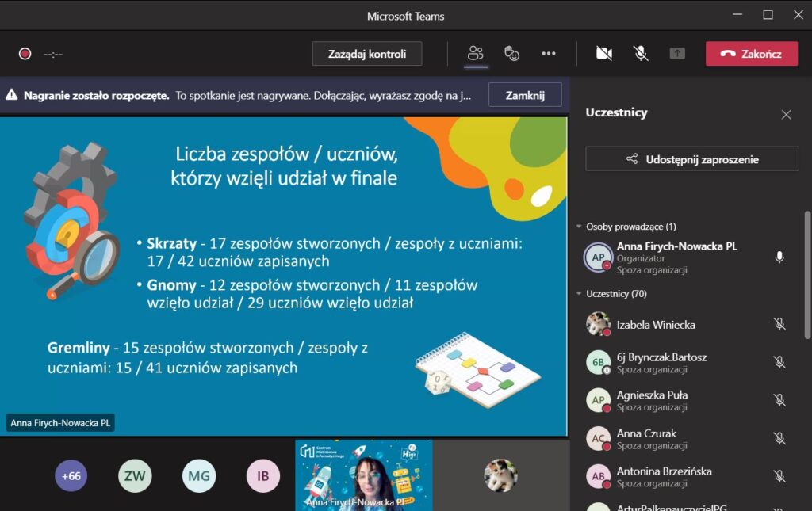This screenshot has height=511, width=812.
Task: Open more actions ellipsis menu
Action: (549, 54)
